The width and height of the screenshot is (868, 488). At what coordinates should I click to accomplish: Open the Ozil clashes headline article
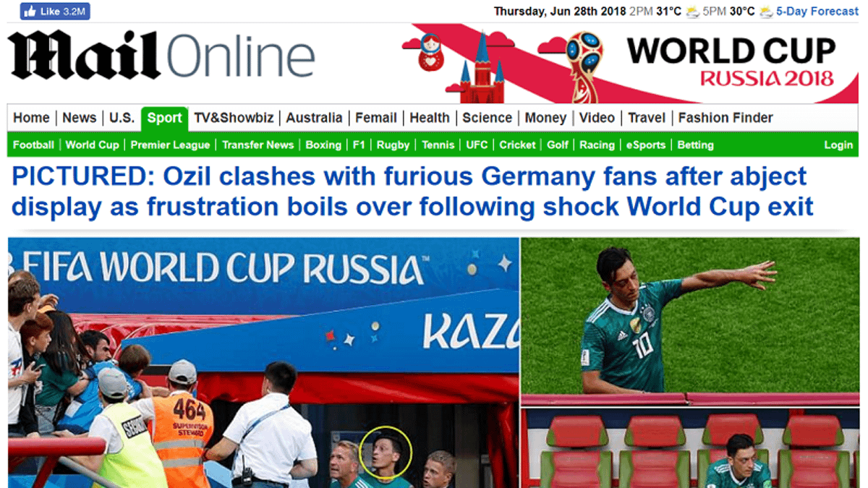tap(412, 192)
